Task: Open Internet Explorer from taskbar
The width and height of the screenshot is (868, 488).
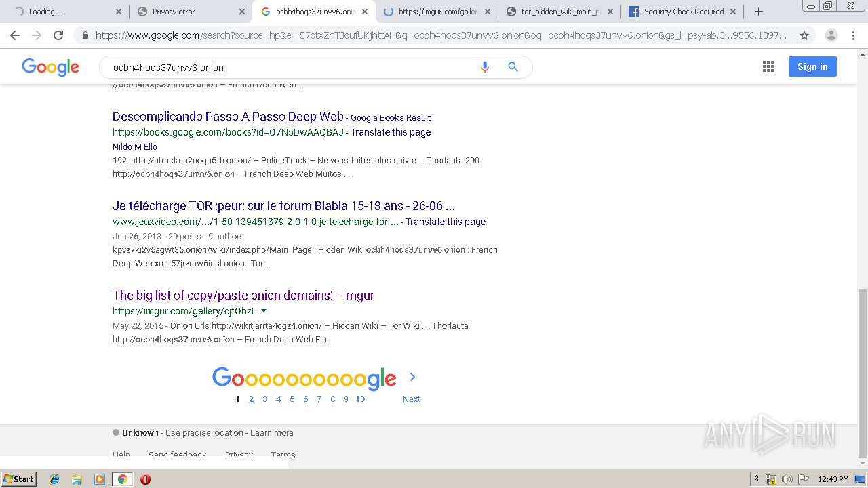Action: click(54, 479)
